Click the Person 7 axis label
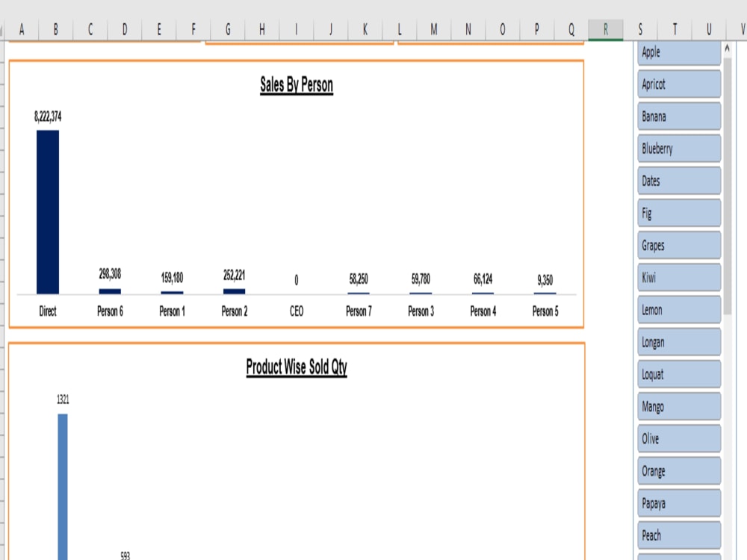The width and height of the screenshot is (747, 560). [x=359, y=311]
